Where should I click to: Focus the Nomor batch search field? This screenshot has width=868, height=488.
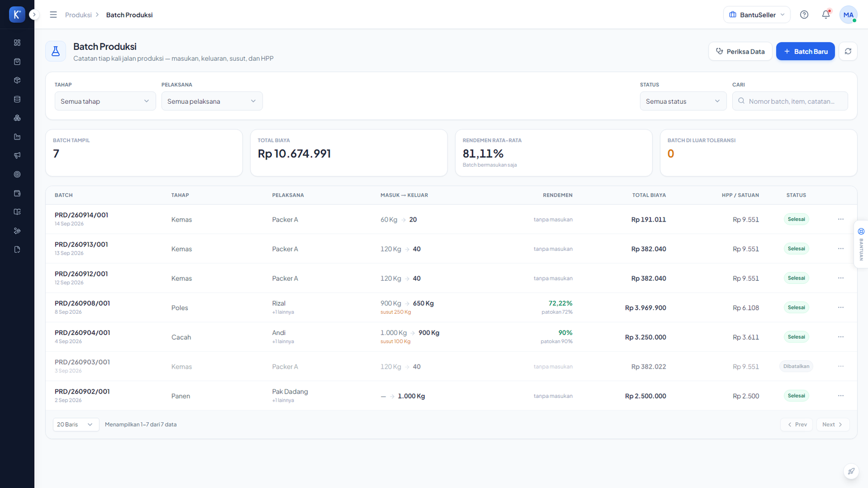coord(790,101)
